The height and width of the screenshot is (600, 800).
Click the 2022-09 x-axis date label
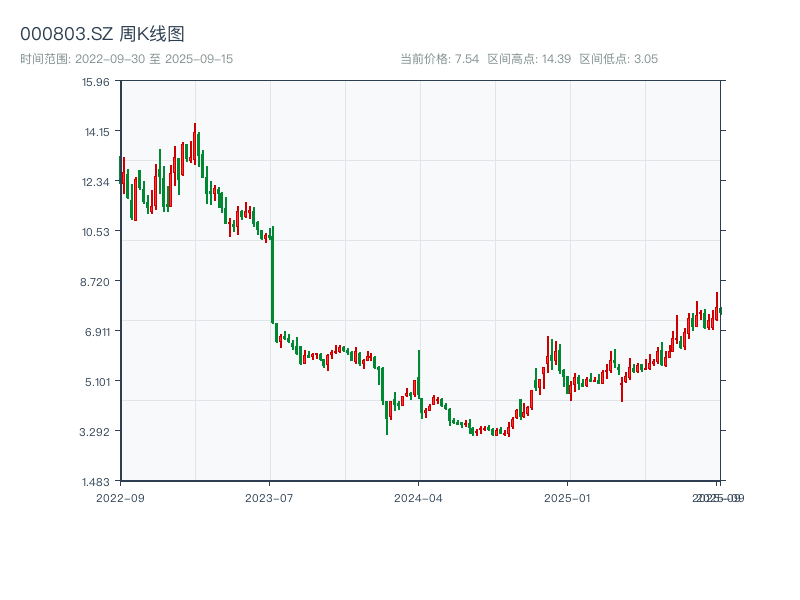pyautogui.click(x=120, y=497)
